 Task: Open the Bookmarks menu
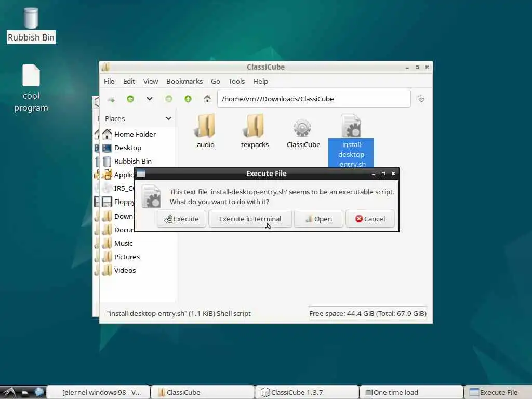(184, 81)
